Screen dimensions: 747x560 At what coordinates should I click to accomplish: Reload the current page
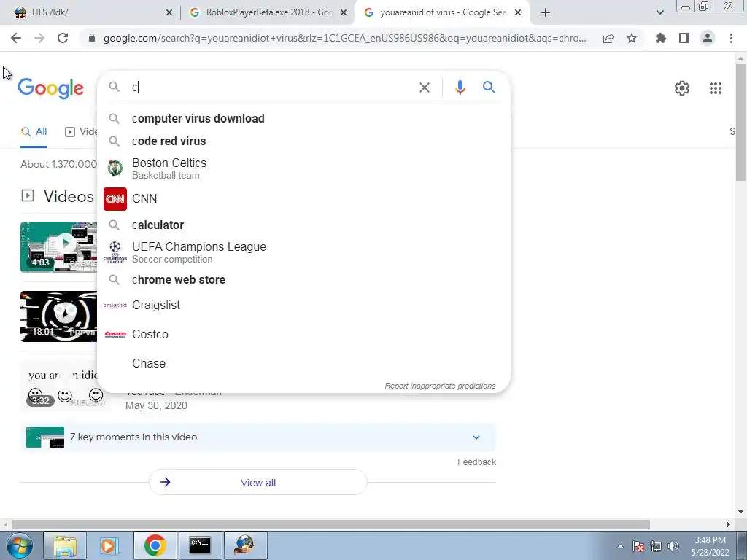click(x=63, y=38)
